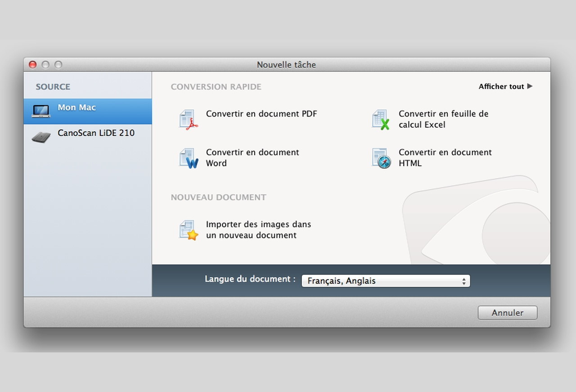The height and width of the screenshot is (392, 576).
Task: Click the Afficher tout link
Action: point(501,86)
